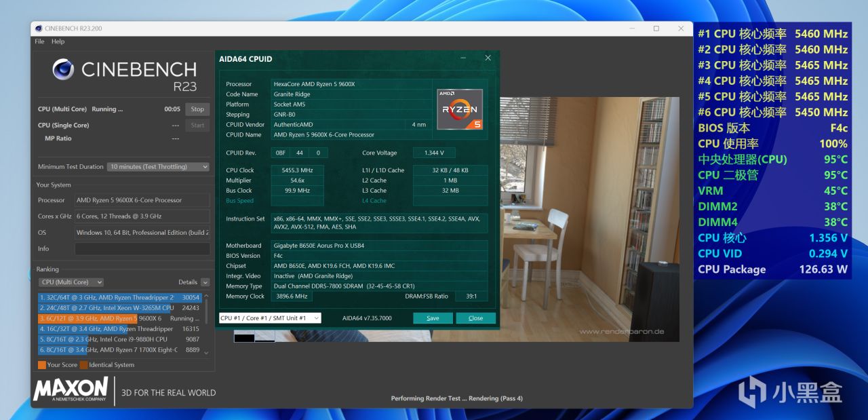Close the AIDA64 CPUID window via X
The image size is (868, 420).
(488, 58)
